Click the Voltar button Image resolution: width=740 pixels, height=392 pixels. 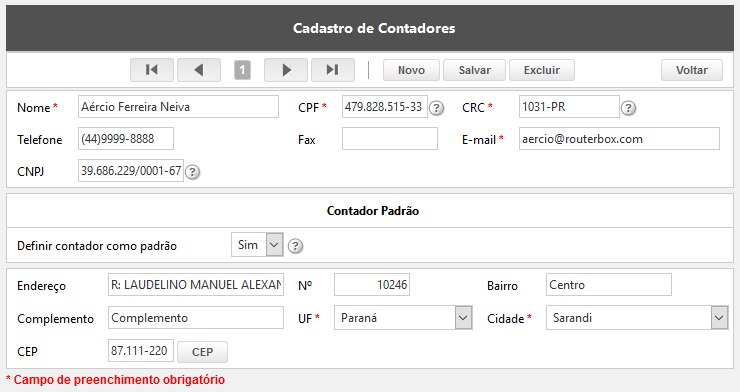[x=692, y=70]
